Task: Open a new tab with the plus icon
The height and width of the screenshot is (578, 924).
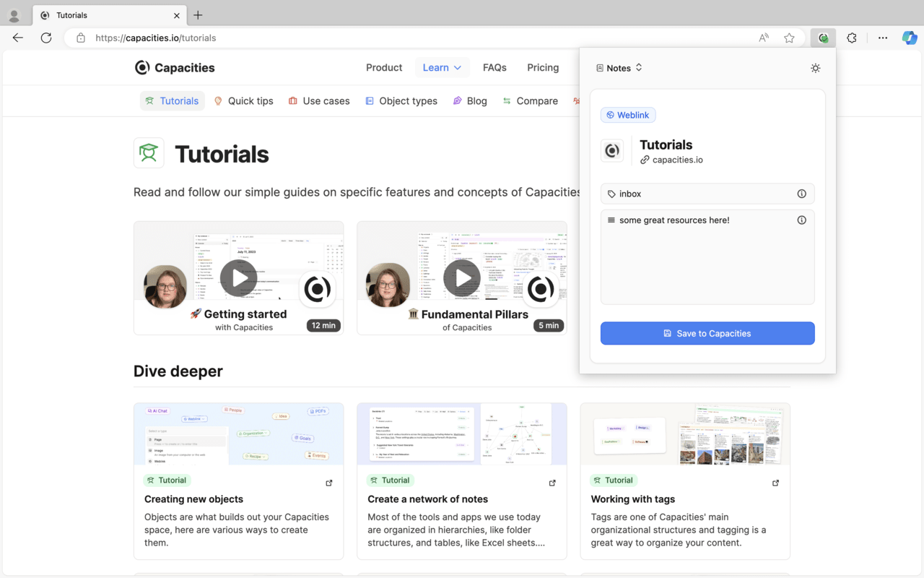Action: (x=198, y=15)
